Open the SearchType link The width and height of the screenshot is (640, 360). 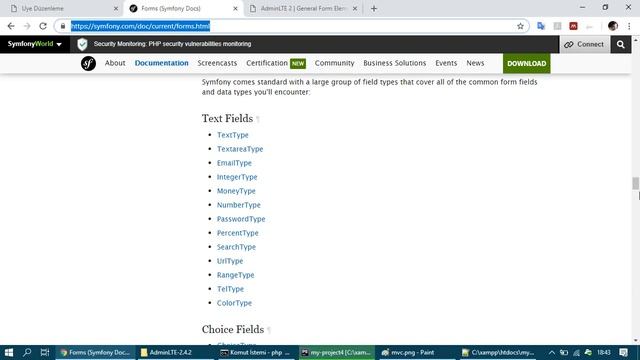(x=236, y=247)
